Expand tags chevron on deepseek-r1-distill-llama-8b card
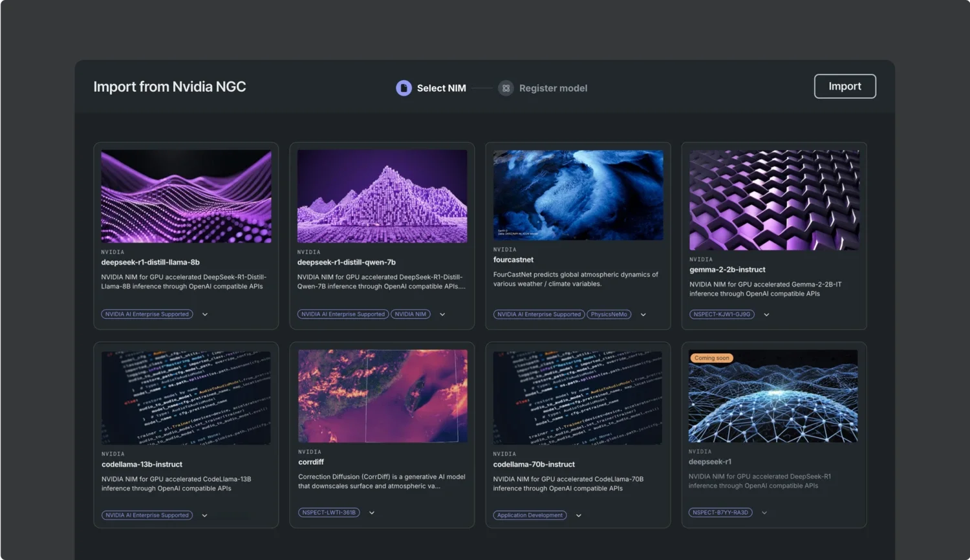Viewport: 970px width, 560px height. point(205,314)
